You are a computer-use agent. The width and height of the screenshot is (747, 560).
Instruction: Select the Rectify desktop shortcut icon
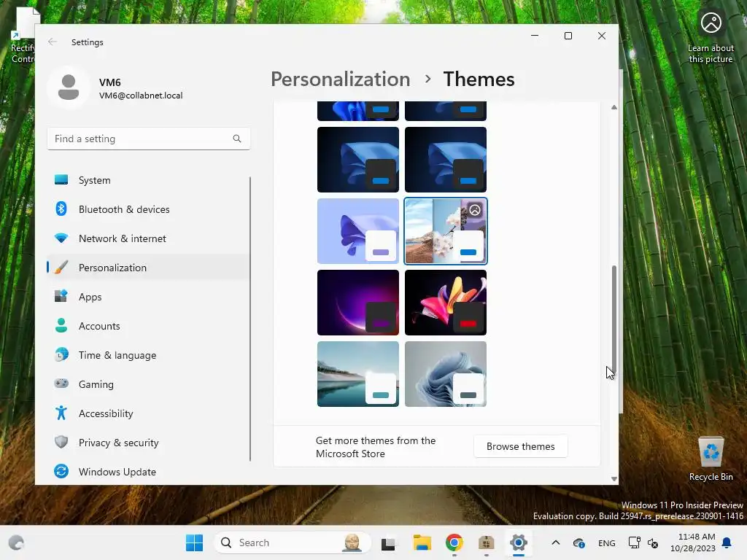click(x=23, y=36)
